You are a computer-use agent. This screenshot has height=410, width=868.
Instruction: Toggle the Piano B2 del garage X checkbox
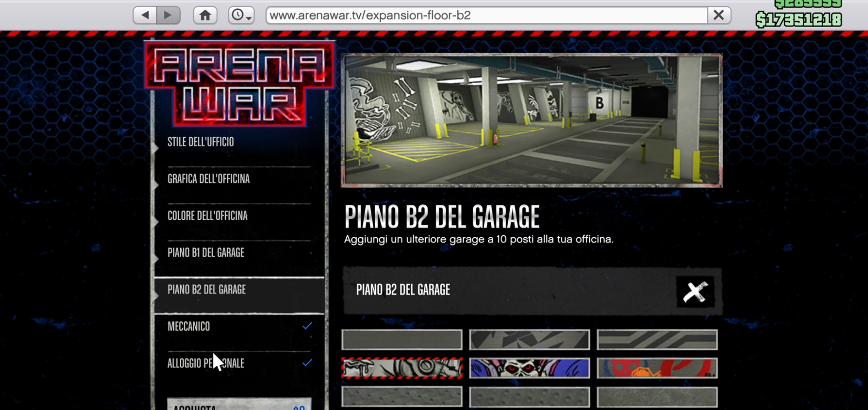(695, 292)
